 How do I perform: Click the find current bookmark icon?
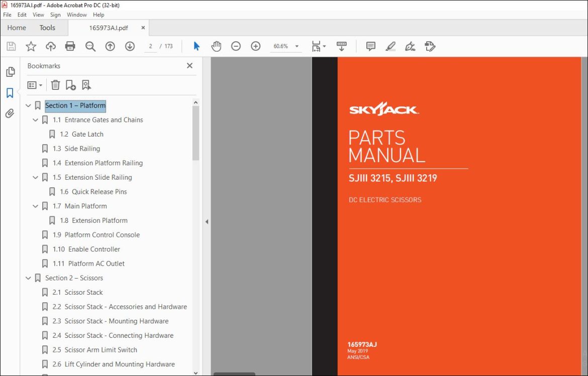pos(86,85)
